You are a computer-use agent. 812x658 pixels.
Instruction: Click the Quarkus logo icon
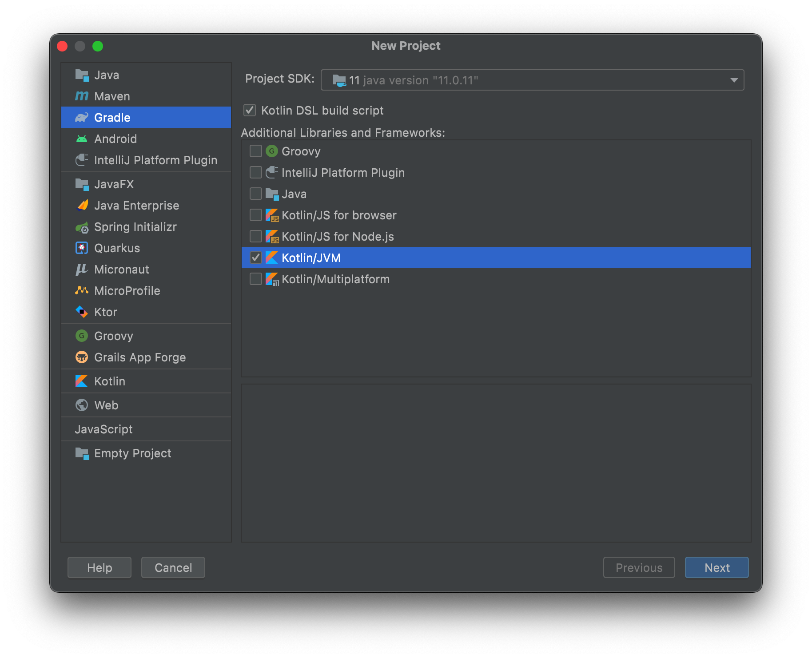pos(82,248)
